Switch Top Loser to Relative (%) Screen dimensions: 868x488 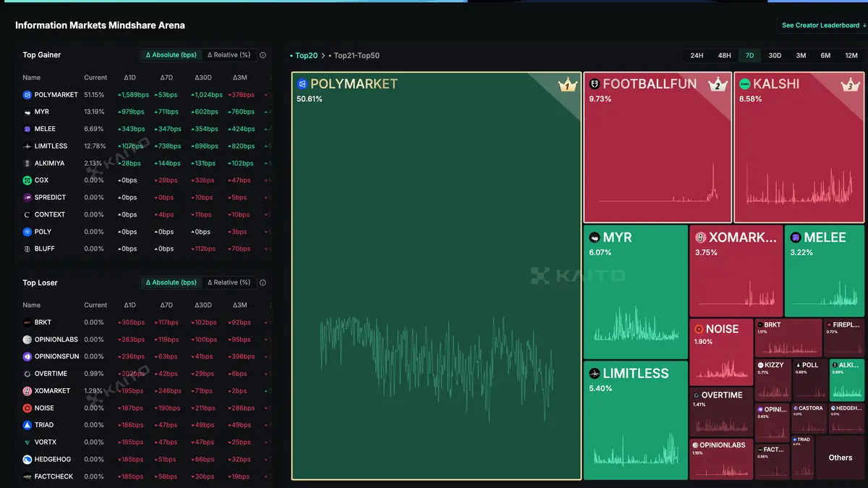[x=229, y=283]
